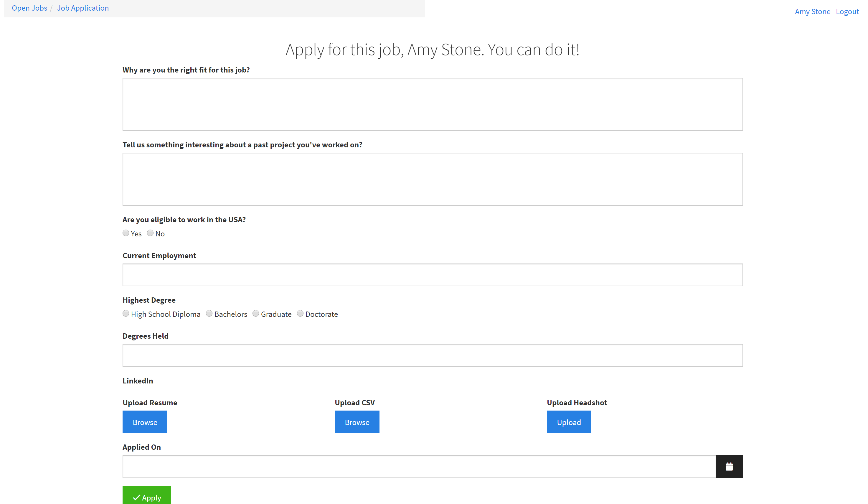Image resolution: width=868 pixels, height=504 pixels.
Task: Focus the past project description textarea
Action: pyautogui.click(x=433, y=179)
